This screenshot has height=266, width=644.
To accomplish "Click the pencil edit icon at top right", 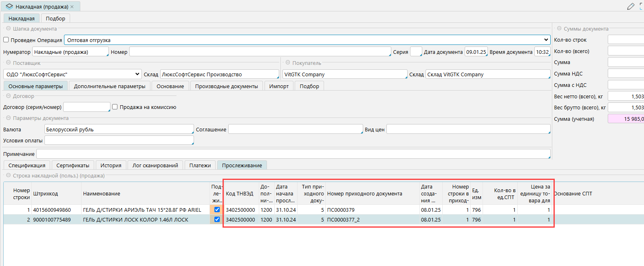I will (x=631, y=7).
